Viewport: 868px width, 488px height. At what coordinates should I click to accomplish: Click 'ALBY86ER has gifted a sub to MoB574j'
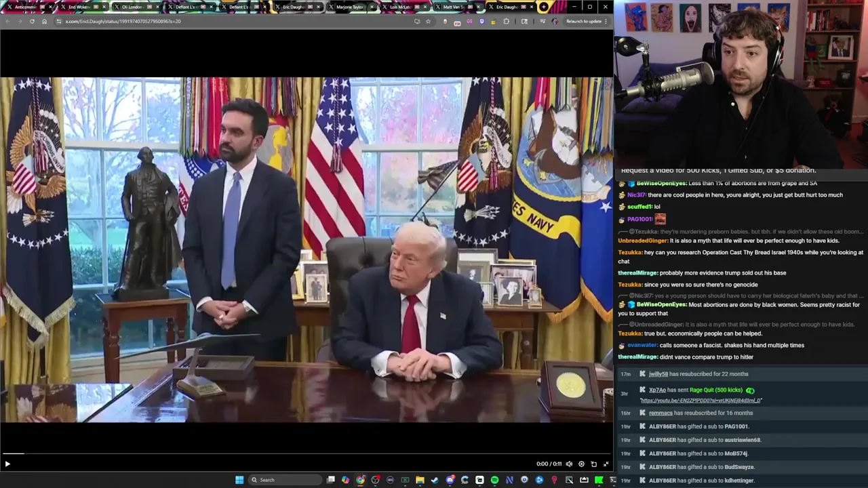[x=698, y=453]
